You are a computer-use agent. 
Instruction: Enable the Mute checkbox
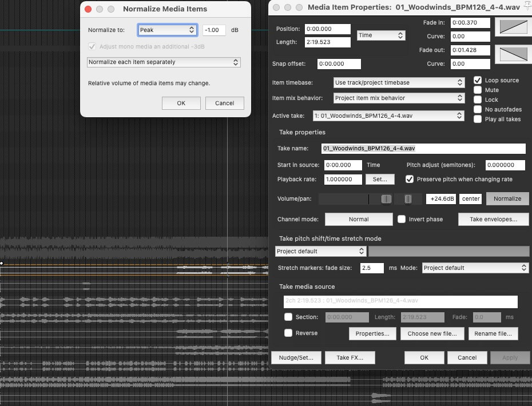point(478,90)
